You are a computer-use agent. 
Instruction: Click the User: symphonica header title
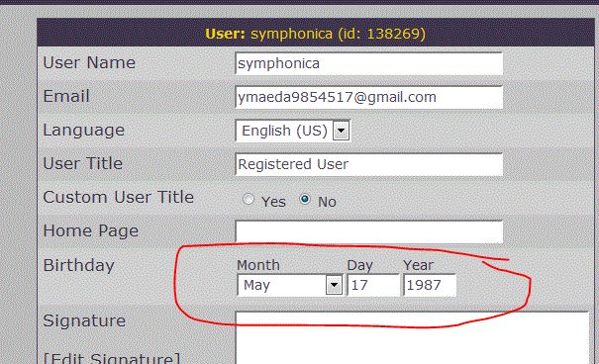[315, 34]
